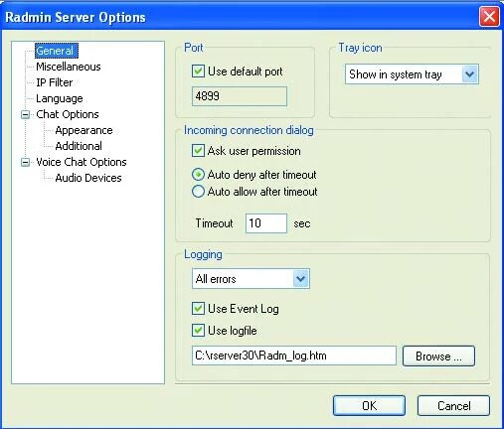
Task: Uncheck Use default port
Action: click(x=198, y=71)
